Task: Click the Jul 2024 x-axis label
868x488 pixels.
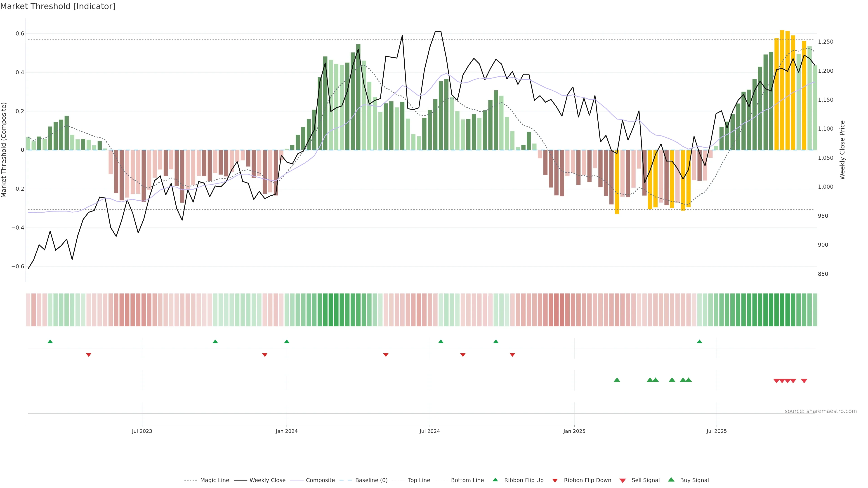Action: point(430,431)
